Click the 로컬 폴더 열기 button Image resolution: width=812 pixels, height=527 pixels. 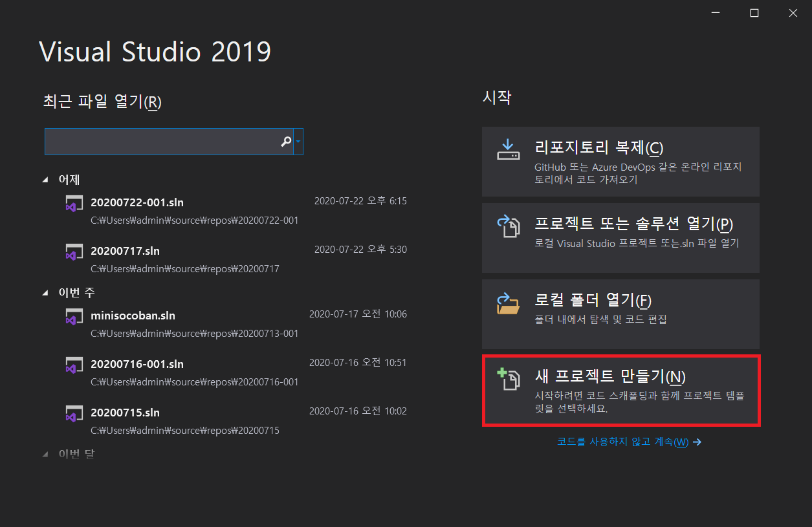point(620,314)
